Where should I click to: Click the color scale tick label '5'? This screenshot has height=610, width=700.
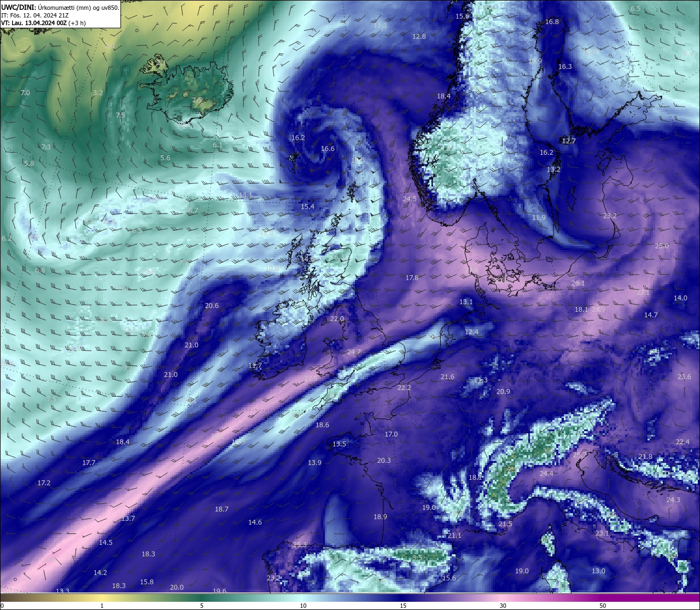coord(202,606)
